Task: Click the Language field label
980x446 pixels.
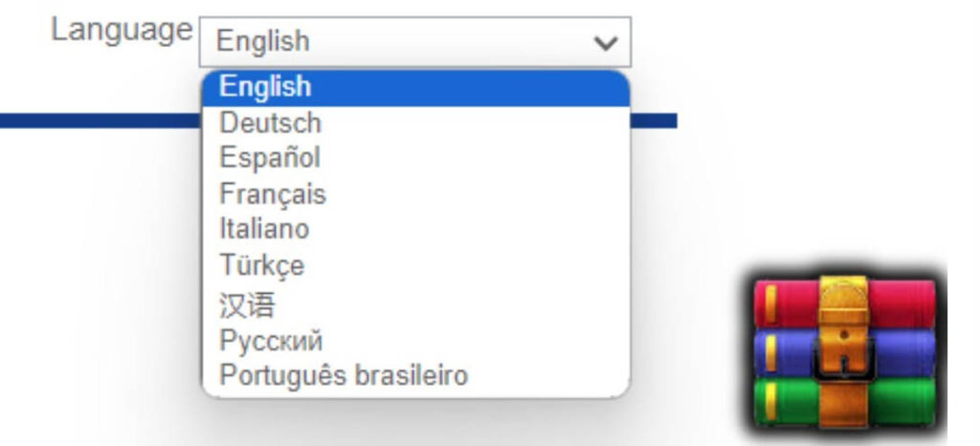Action: coord(122,30)
